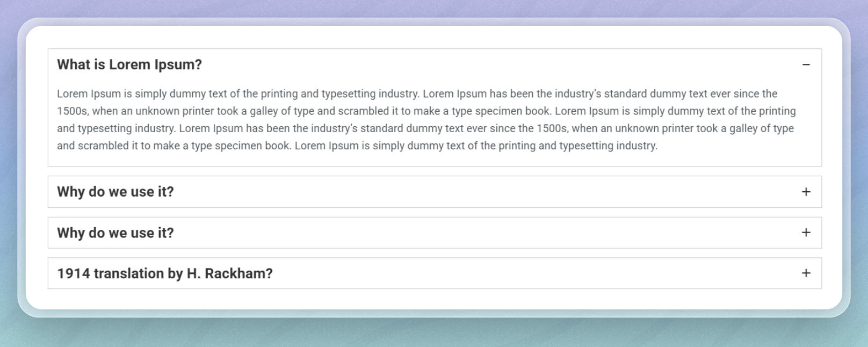Click the plus icon on 1914 translation by H. Rackham

point(806,273)
